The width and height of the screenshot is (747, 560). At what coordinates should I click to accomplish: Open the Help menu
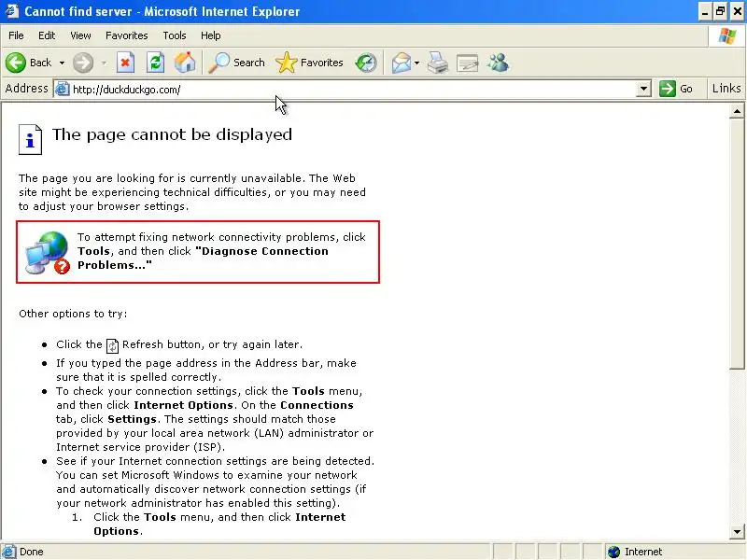pyautogui.click(x=211, y=35)
